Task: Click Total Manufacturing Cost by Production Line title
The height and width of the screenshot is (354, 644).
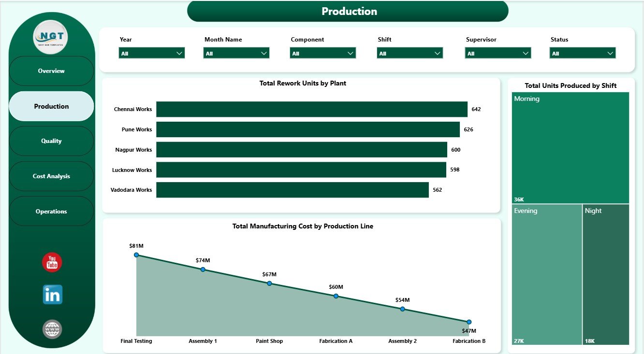Action: click(x=303, y=226)
